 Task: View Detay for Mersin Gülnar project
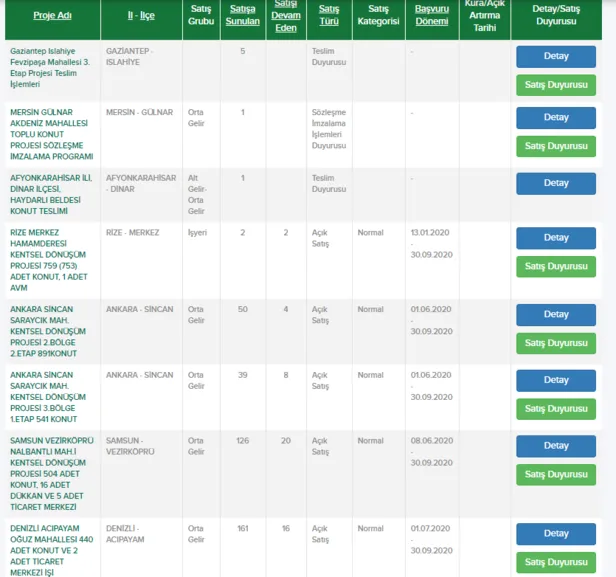556,117
